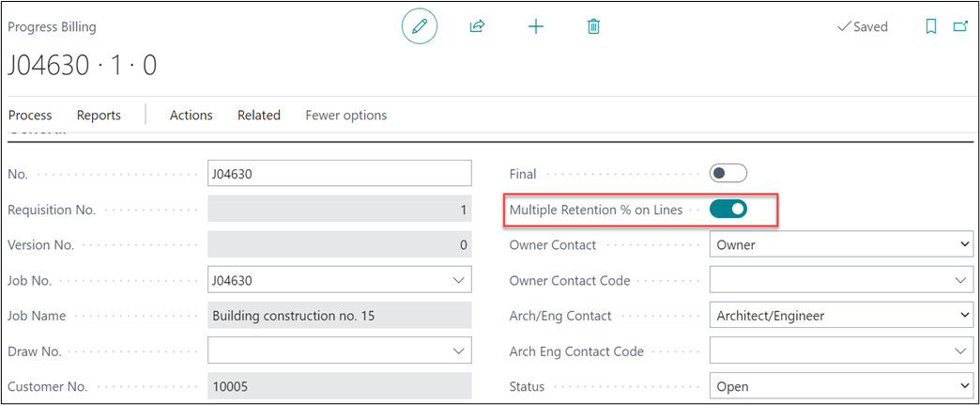Image resolution: width=980 pixels, height=405 pixels.
Task: Click the share icon in header
Action: (x=477, y=26)
